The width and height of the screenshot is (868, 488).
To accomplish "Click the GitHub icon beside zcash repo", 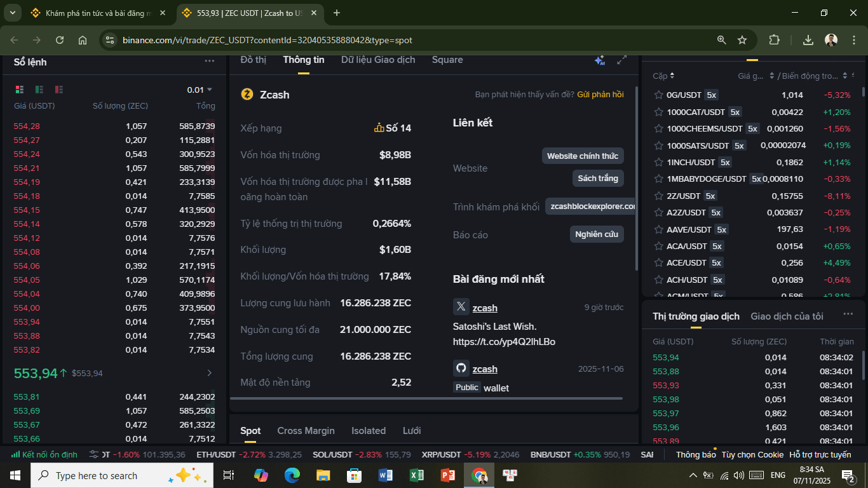I will 461,368.
